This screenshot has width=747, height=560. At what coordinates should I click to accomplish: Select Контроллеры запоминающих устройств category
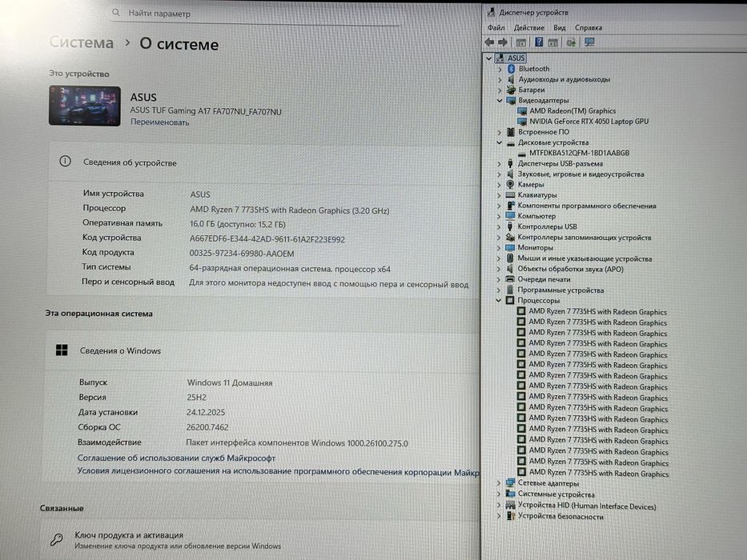(584, 237)
